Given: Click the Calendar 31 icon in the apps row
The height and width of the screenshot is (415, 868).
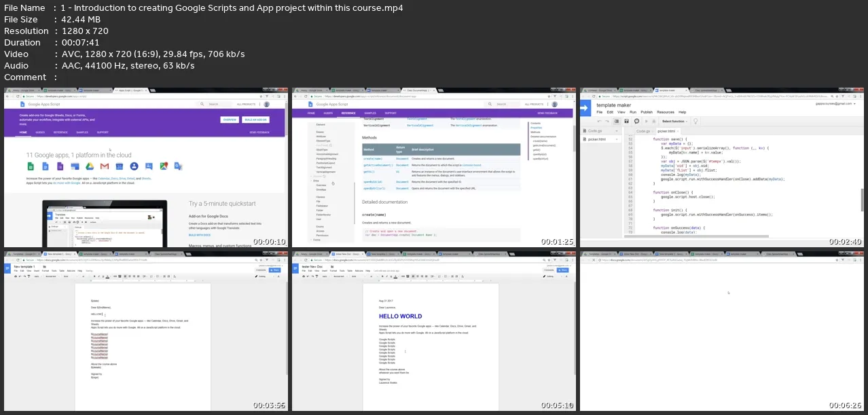Looking at the screenshot, I should pos(119,166).
